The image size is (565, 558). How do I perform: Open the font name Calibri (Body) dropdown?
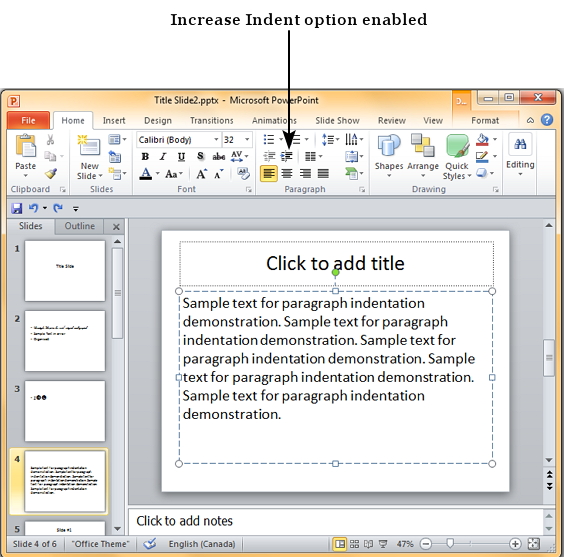click(216, 139)
